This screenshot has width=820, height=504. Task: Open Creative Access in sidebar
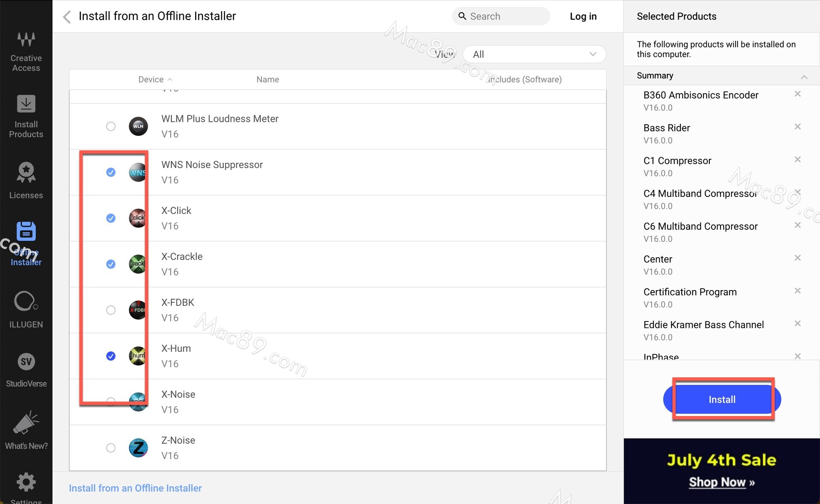tap(26, 51)
